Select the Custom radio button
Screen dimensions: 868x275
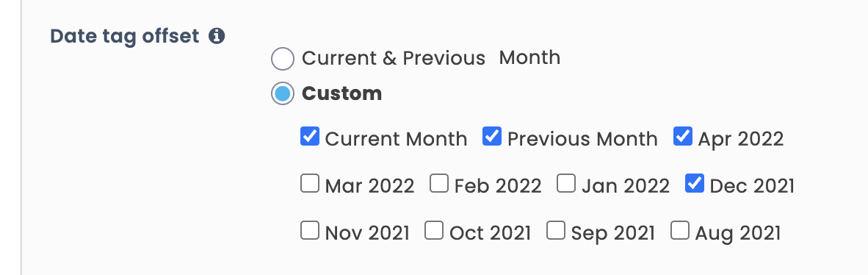click(282, 93)
